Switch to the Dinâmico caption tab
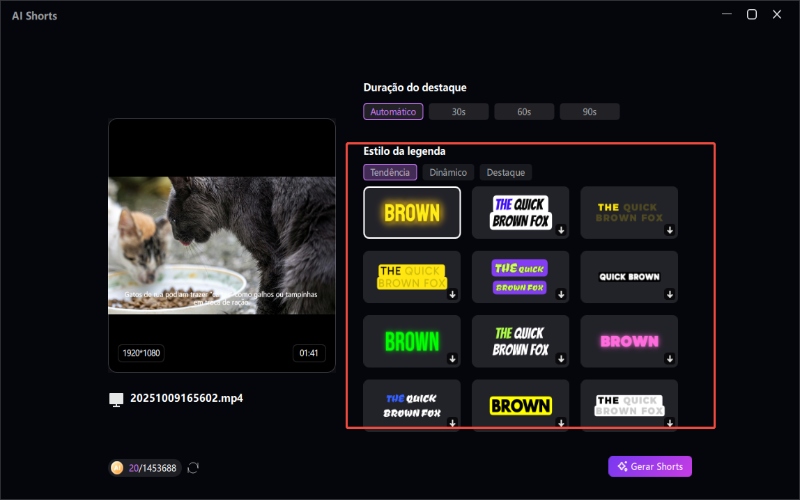 [448, 173]
